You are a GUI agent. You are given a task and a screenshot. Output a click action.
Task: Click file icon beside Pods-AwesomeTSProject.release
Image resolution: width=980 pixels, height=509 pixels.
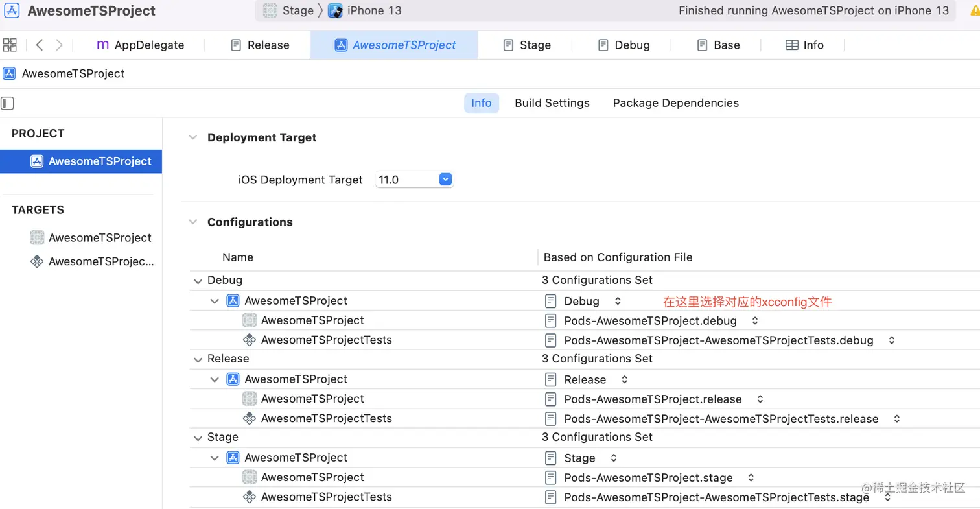tap(551, 399)
